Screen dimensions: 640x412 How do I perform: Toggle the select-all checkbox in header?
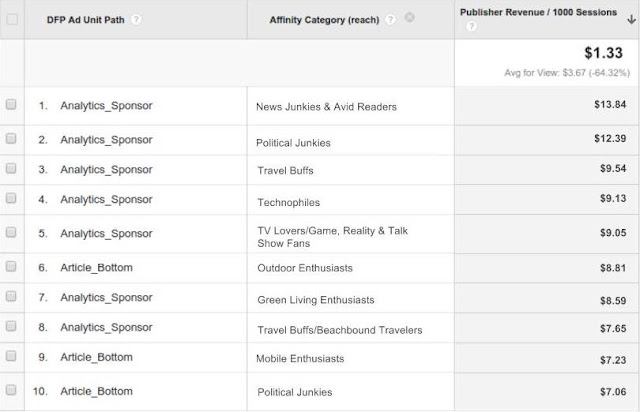[12, 19]
